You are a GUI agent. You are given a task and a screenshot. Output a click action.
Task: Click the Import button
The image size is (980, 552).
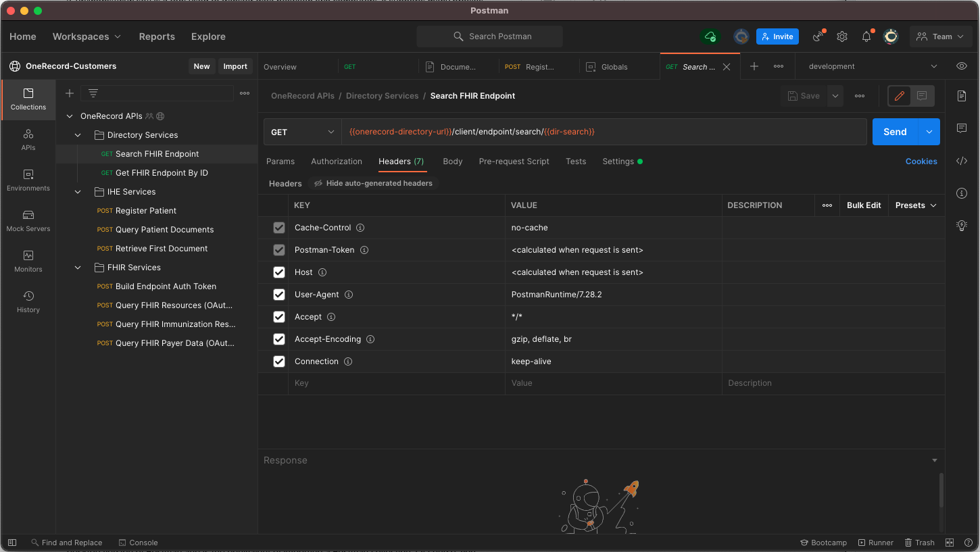coord(235,66)
